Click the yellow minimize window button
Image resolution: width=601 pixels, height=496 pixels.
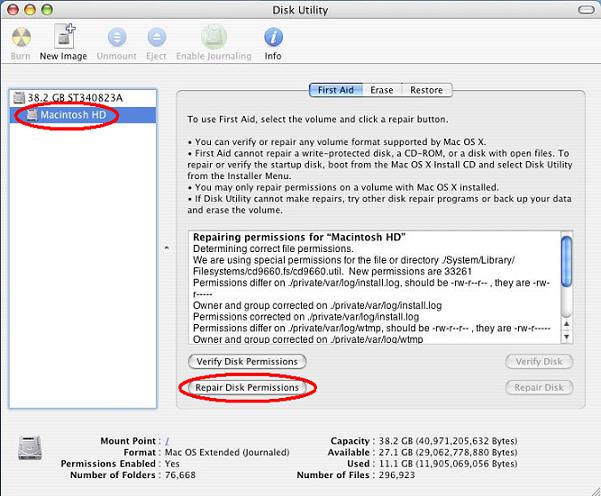click(x=30, y=10)
